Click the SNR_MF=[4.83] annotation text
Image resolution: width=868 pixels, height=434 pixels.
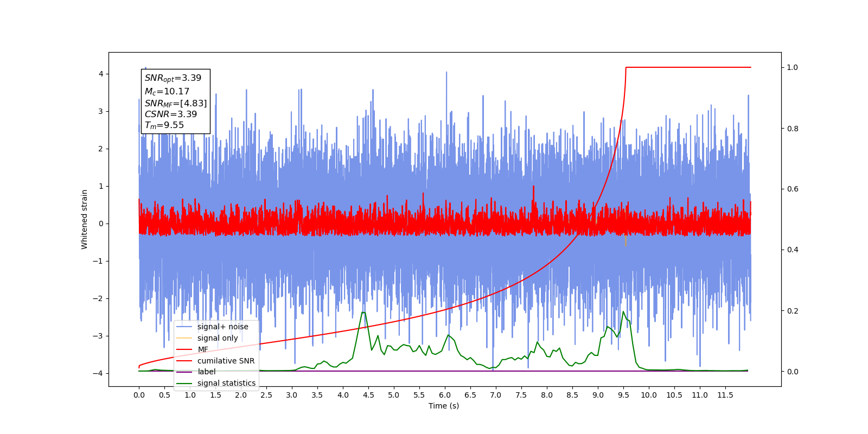[x=176, y=104]
